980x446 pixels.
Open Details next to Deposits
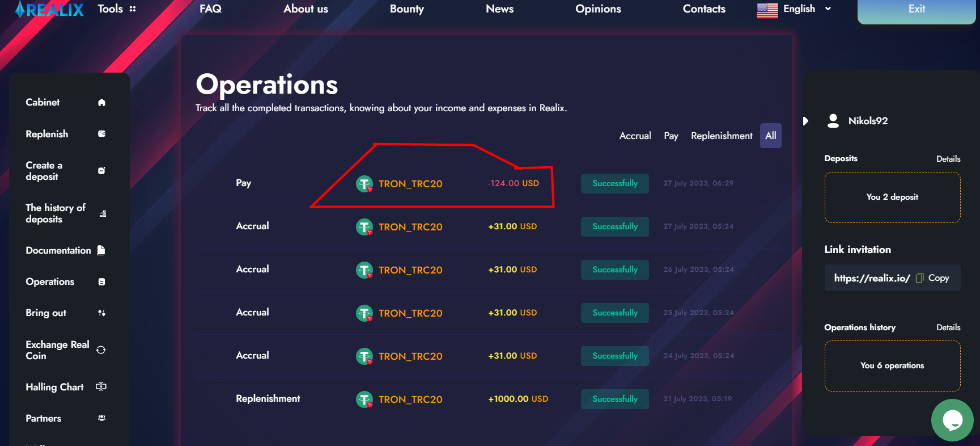pyautogui.click(x=948, y=159)
